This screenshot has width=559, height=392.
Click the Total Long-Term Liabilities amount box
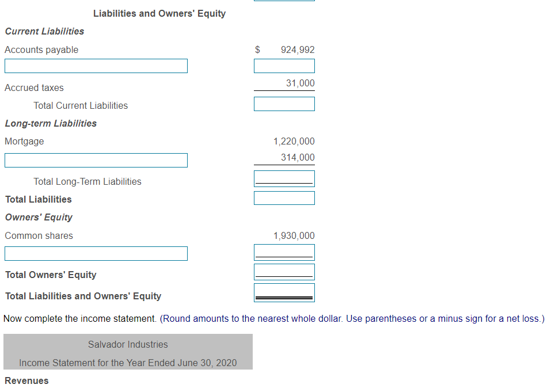click(x=284, y=178)
